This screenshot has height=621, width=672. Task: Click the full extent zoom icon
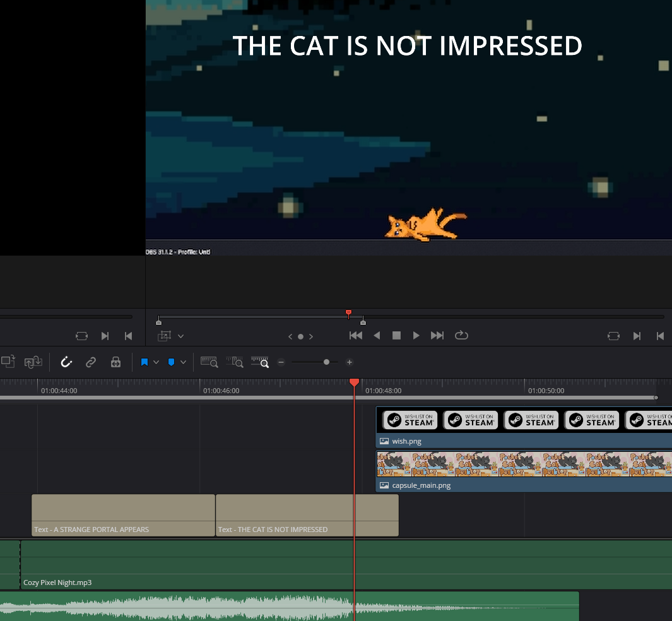pos(209,362)
